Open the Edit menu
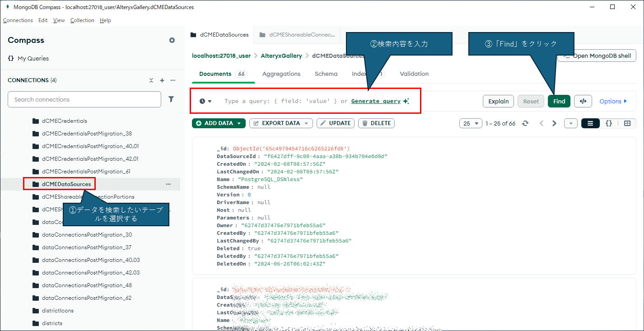Viewport: 644px width, 331px height. [x=43, y=20]
